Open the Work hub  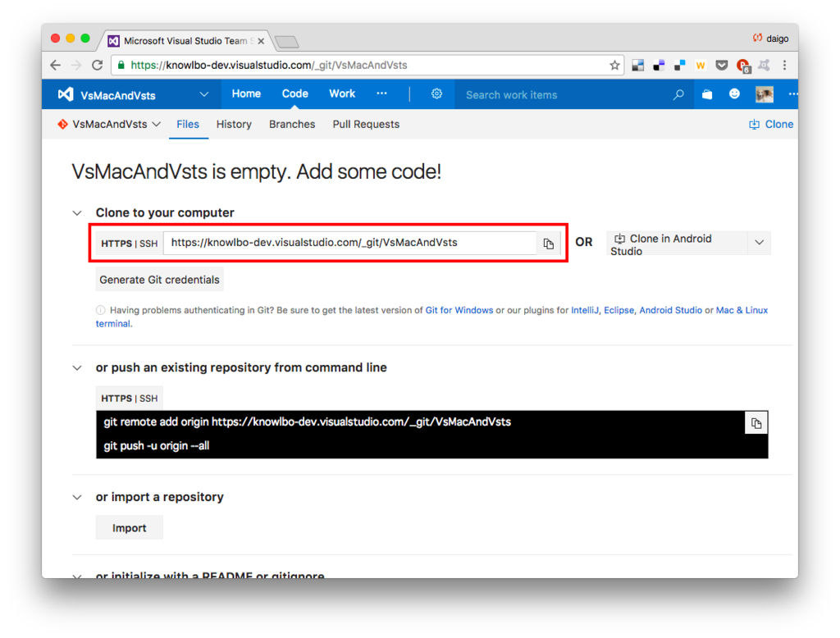click(x=342, y=93)
